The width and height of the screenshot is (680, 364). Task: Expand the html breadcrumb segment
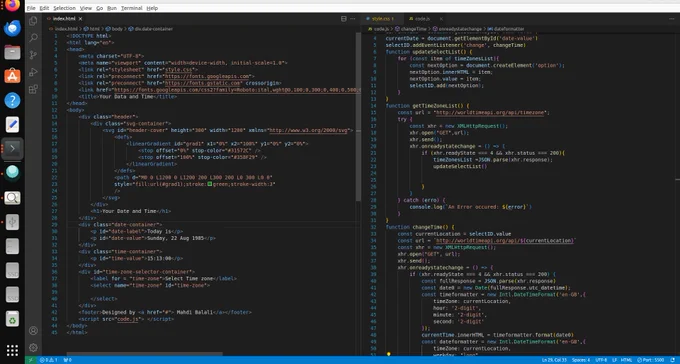(95, 29)
